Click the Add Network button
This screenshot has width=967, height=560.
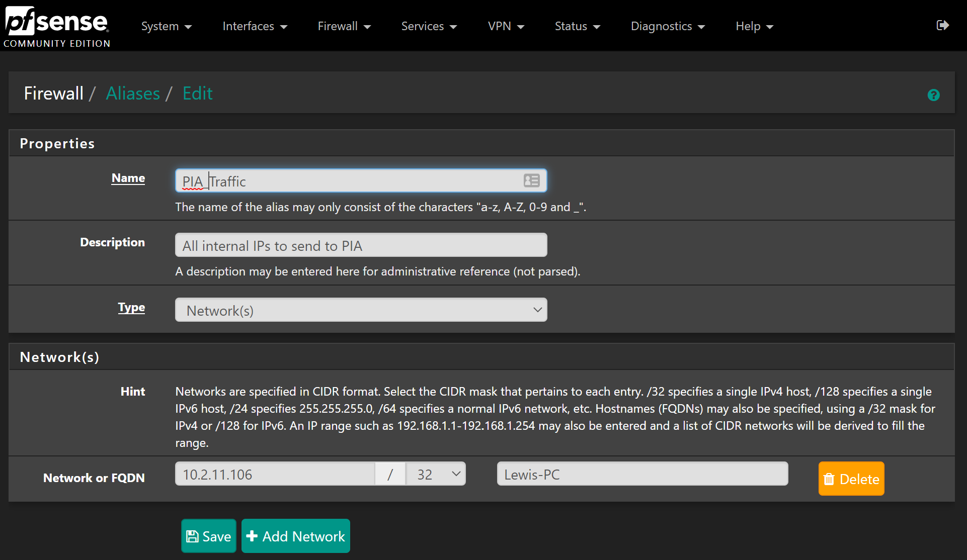(x=296, y=536)
